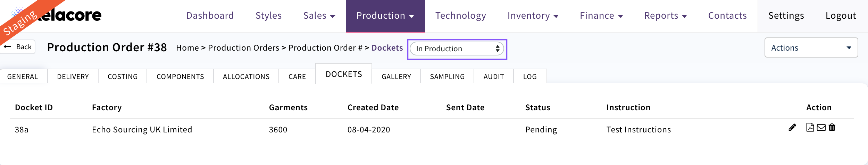Expand the Actions dropdown
This screenshot has width=868, height=165.
811,48
